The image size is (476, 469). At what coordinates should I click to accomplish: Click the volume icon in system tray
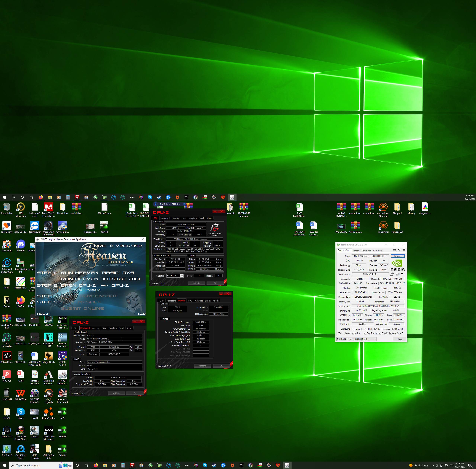pos(446,465)
